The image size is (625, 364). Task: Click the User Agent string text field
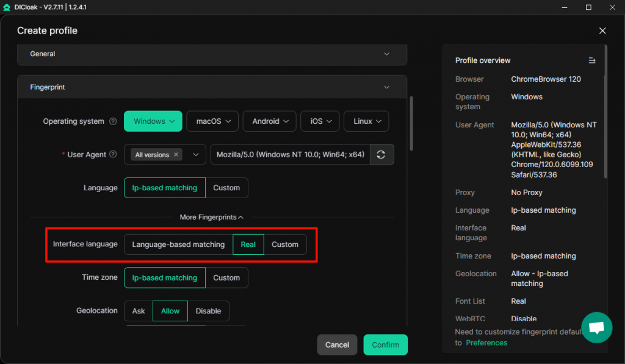coord(291,155)
